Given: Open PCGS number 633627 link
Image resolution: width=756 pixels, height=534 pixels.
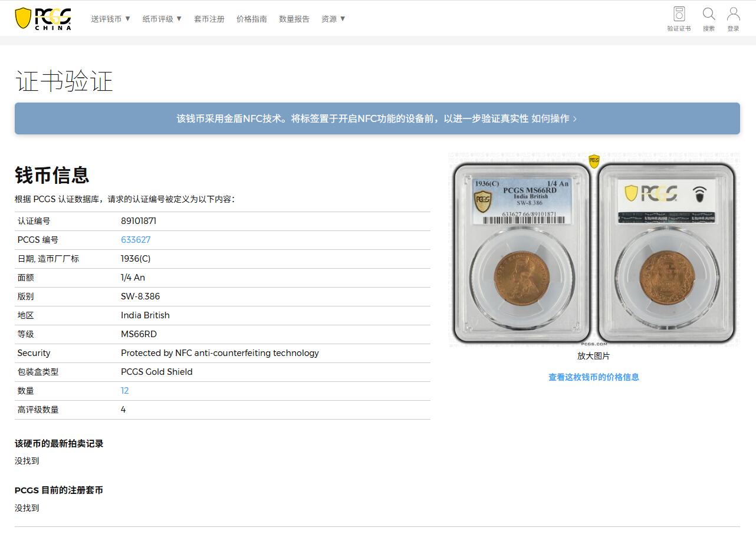Looking at the screenshot, I should click(x=136, y=240).
